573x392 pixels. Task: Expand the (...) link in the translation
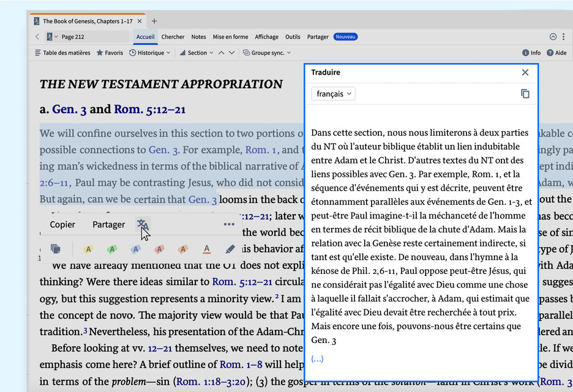317,359
